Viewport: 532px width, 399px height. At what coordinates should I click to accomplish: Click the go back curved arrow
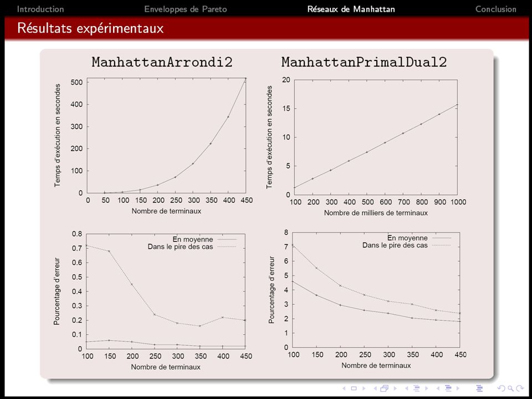(x=501, y=388)
